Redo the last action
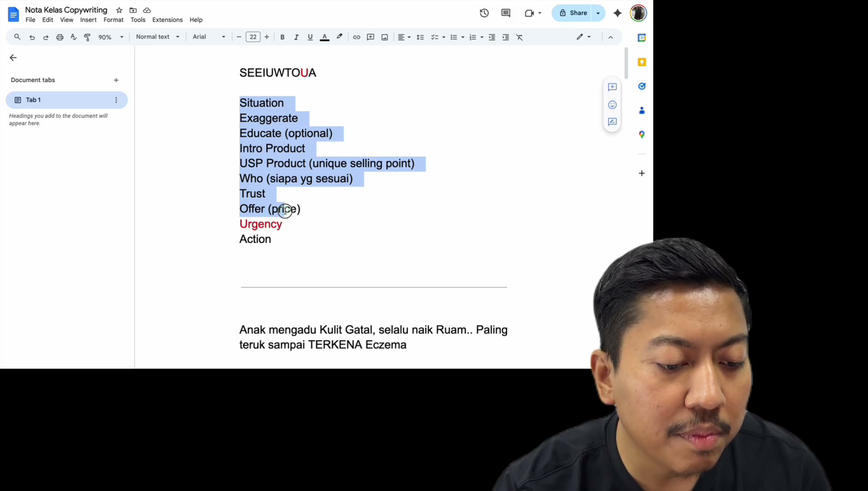868x491 pixels. pos(45,37)
